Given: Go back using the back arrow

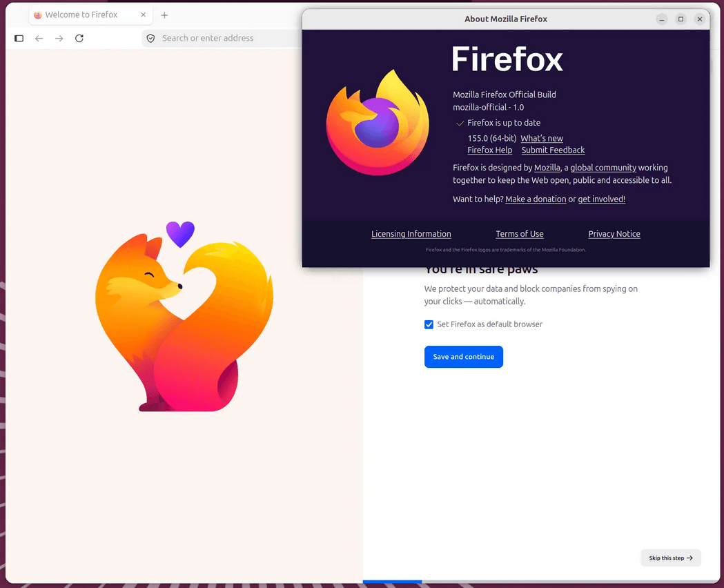Looking at the screenshot, I should (x=39, y=39).
